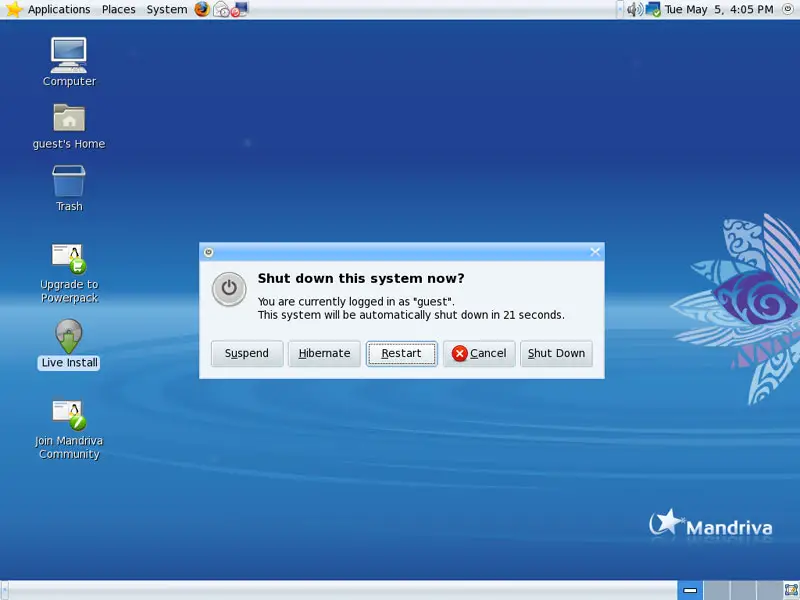Viewport: 800px width, 600px height.
Task: Close the shutdown dialog with the X
Action: click(595, 252)
